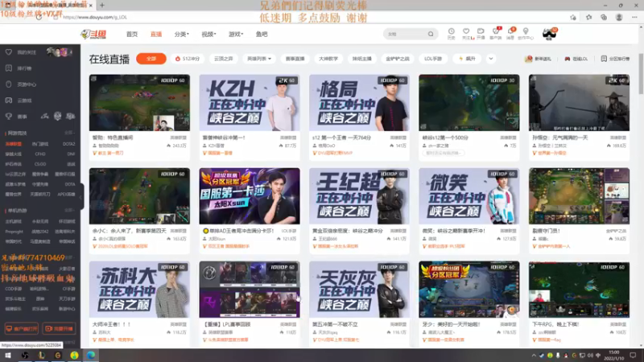Click the browser favorites star icon
644x362 pixels.
coord(588,17)
